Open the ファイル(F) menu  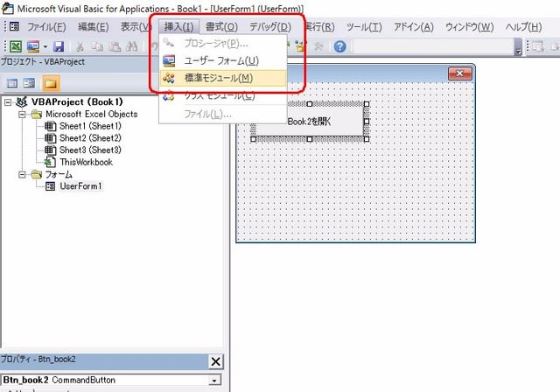pos(46,27)
